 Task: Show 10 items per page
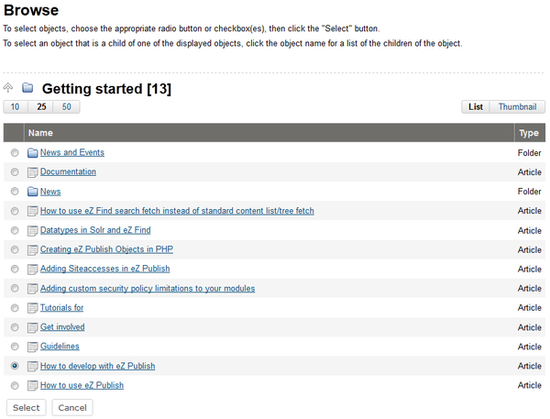tap(15, 107)
